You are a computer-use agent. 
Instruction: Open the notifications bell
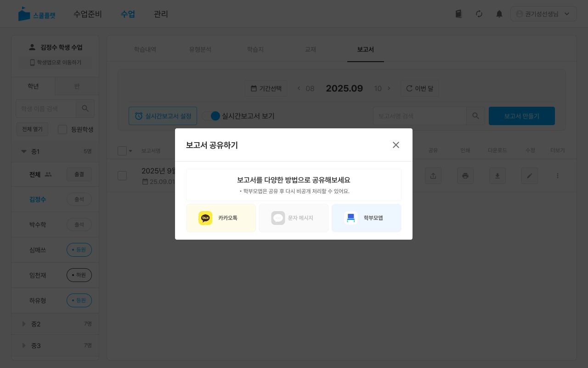click(x=499, y=14)
